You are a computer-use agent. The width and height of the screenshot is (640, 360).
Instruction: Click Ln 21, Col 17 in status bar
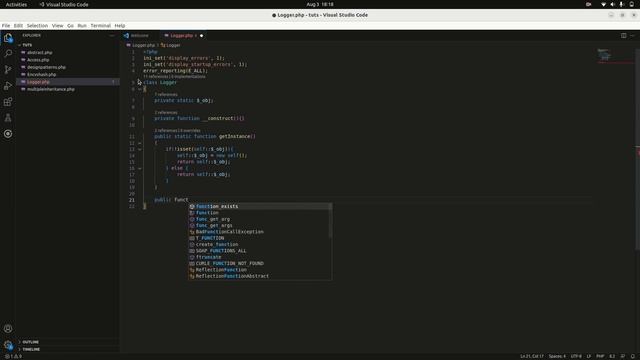(532, 356)
